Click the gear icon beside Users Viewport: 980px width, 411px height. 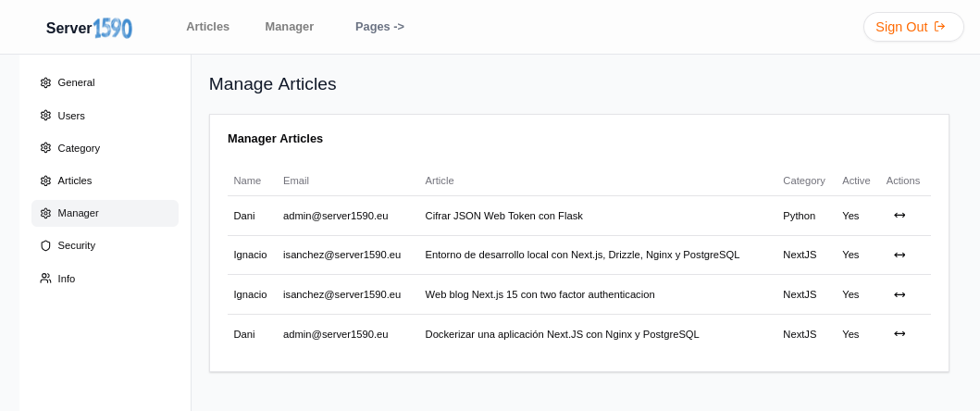(x=45, y=116)
